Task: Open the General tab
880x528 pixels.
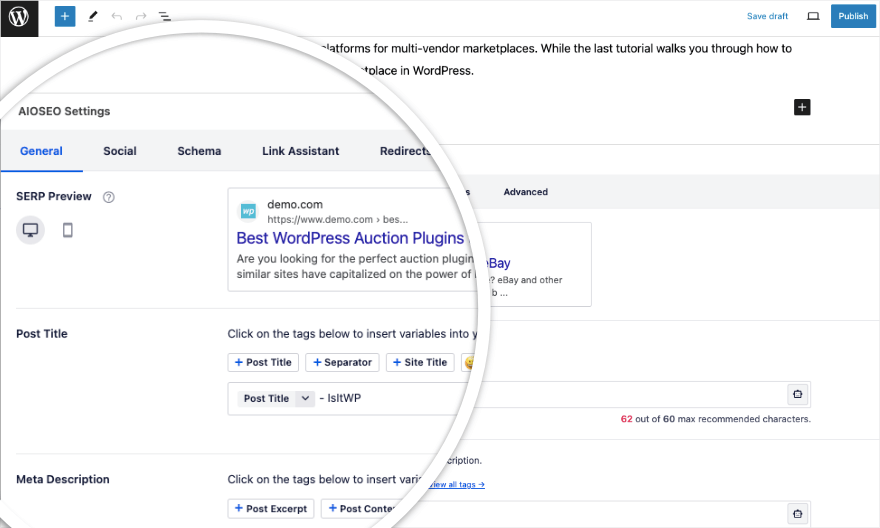Action: pyautogui.click(x=41, y=151)
